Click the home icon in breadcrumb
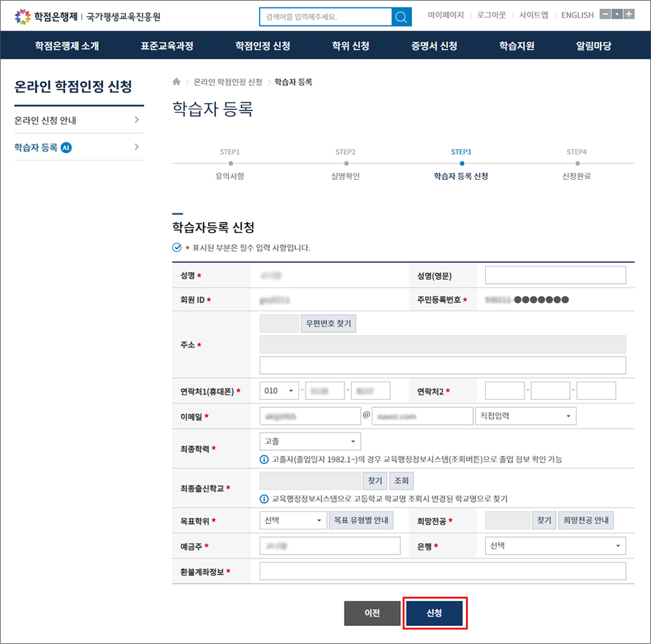This screenshot has height=644, width=651. [x=176, y=82]
